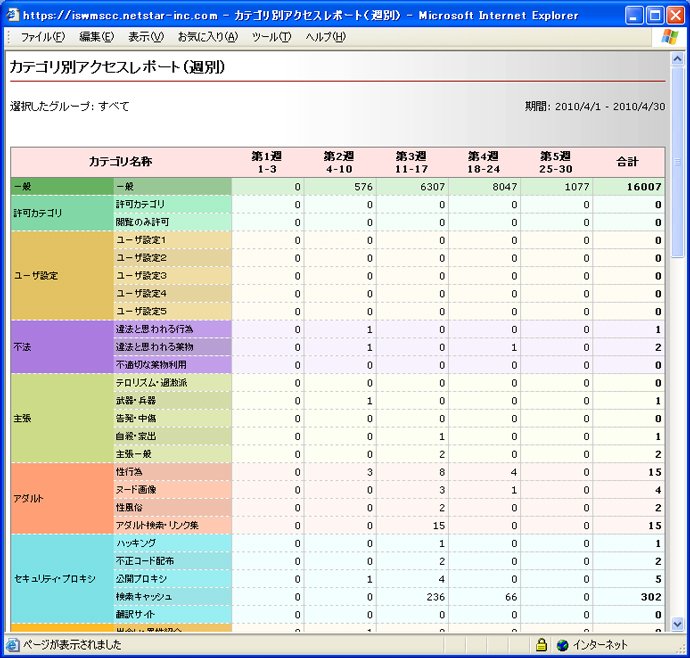Click the Internet Explorer page icon in title bar
Screen dimensions: 690x658
pyautogui.click(x=13, y=15)
